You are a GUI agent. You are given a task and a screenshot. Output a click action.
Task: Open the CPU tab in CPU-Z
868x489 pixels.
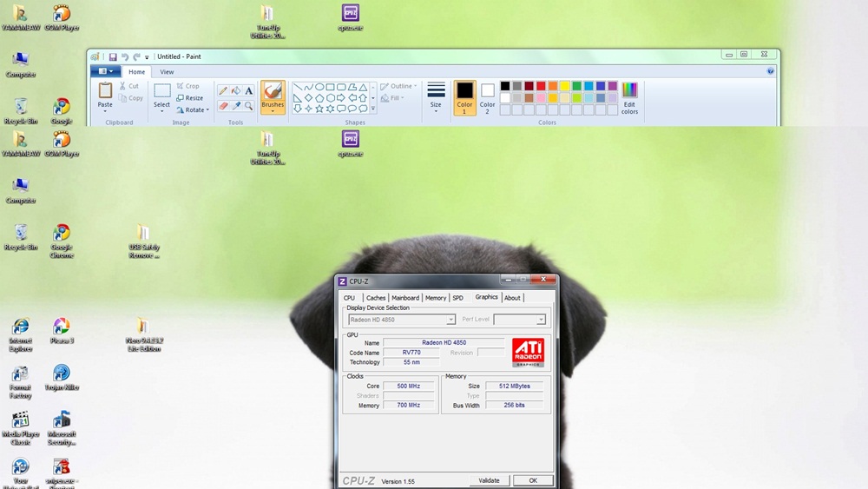pyautogui.click(x=349, y=298)
